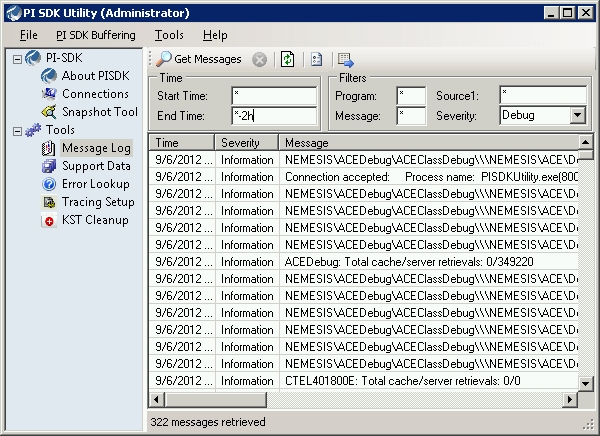Click the export messages arrow icon
The image size is (600, 436).
tap(346, 60)
